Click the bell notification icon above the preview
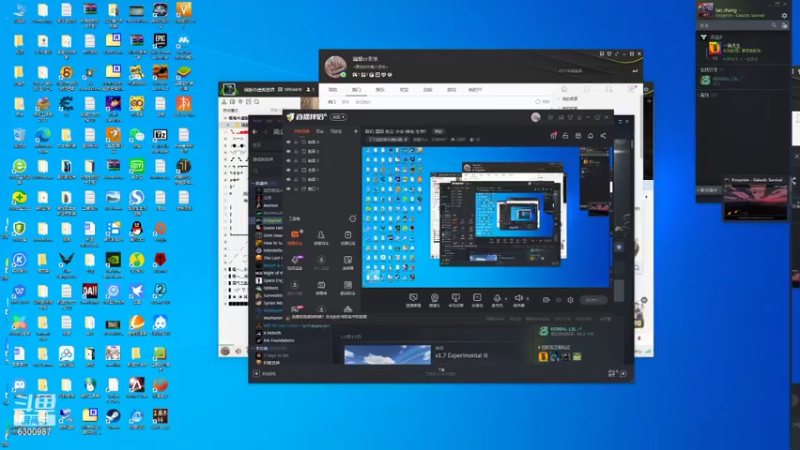Image resolution: width=800 pixels, height=450 pixels. pyautogui.click(x=590, y=136)
